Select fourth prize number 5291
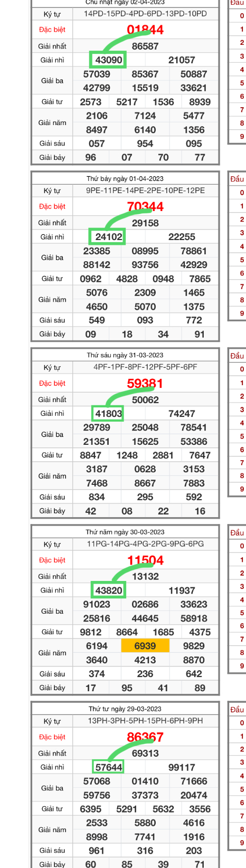The width and height of the screenshot is (246, 868). [x=127, y=809]
